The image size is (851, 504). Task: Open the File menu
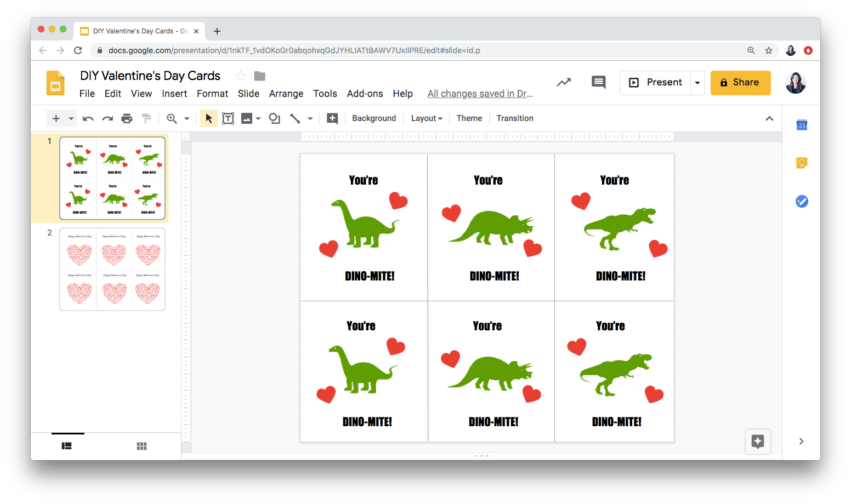(x=87, y=94)
